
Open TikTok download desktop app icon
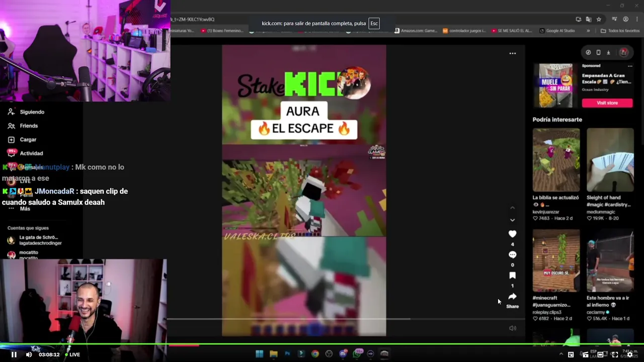point(608,52)
